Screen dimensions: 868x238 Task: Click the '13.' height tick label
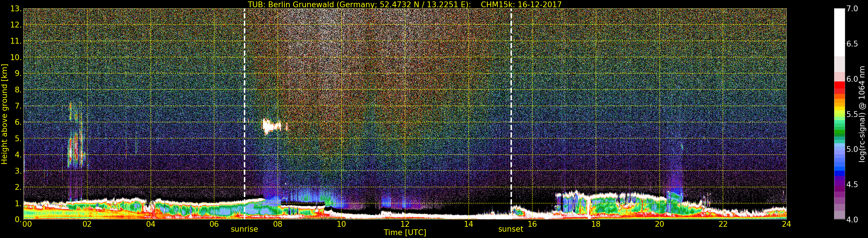[16, 9]
